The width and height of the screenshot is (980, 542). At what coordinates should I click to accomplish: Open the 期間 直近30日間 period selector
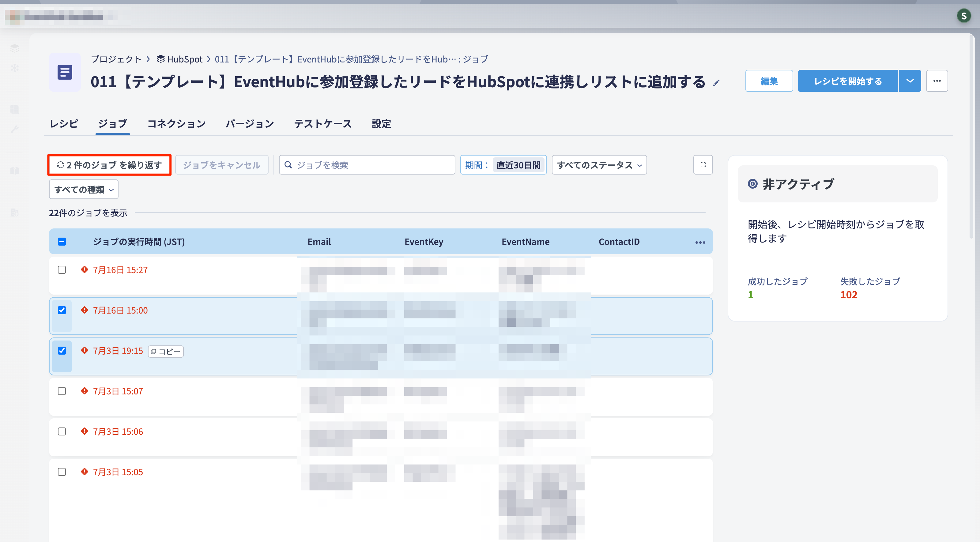(503, 165)
